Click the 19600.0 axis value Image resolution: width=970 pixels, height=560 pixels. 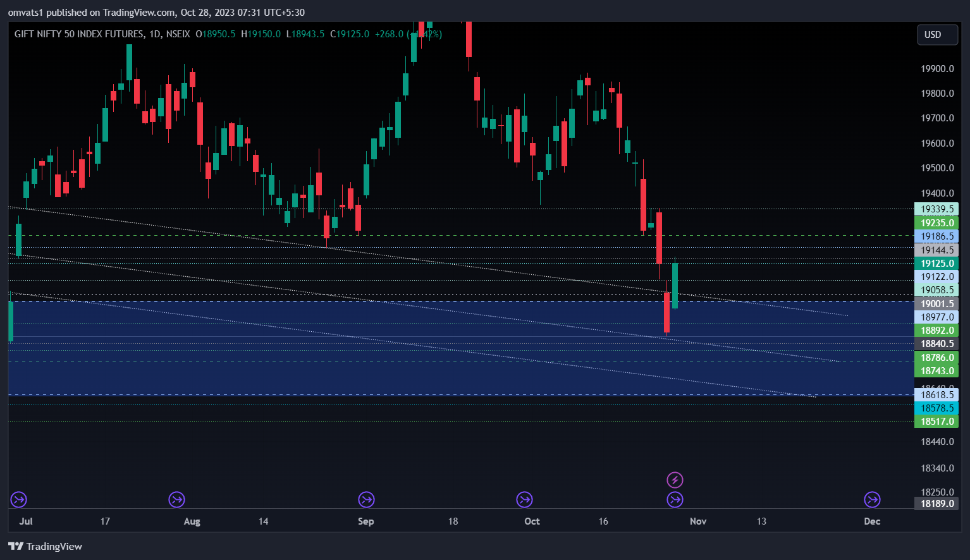937,143
